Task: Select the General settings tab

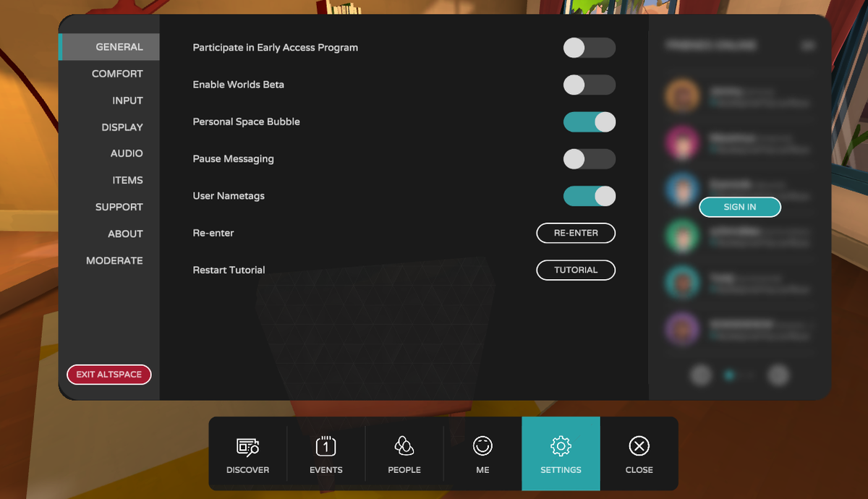Action: 109,47
